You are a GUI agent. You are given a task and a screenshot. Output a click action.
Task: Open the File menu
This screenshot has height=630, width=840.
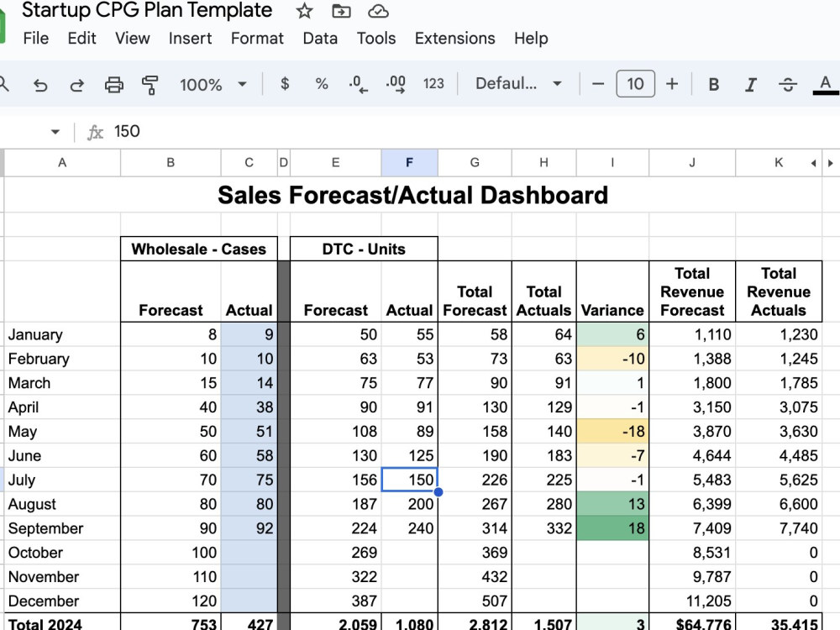point(36,39)
